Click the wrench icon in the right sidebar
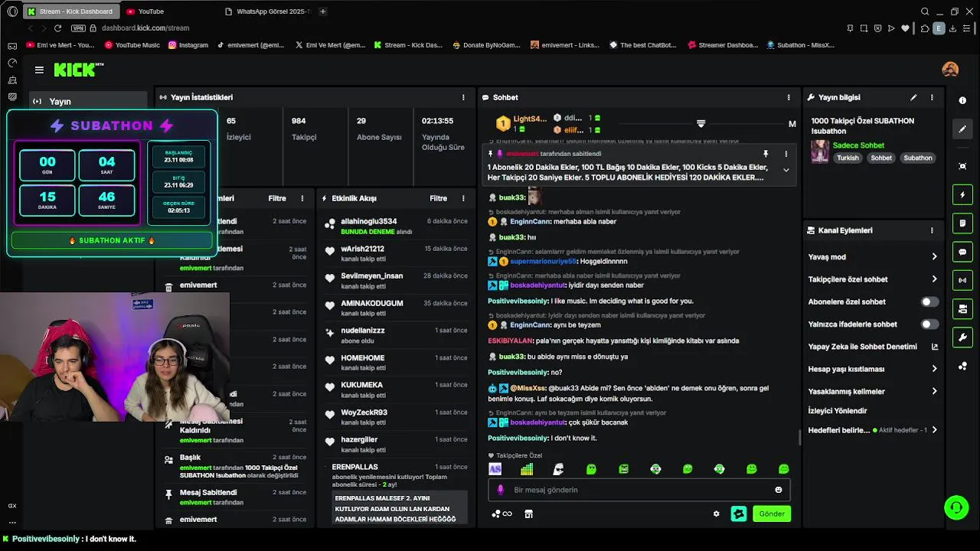This screenshot has width=980, height=551. (962, 337)
